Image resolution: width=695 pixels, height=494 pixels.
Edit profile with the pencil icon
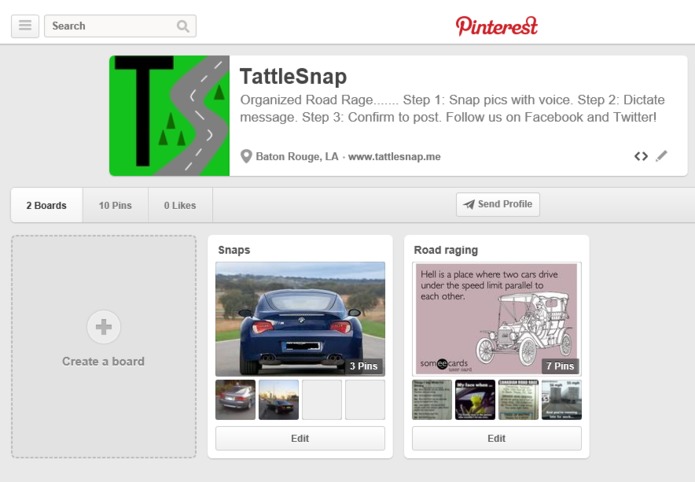point(661,156)
